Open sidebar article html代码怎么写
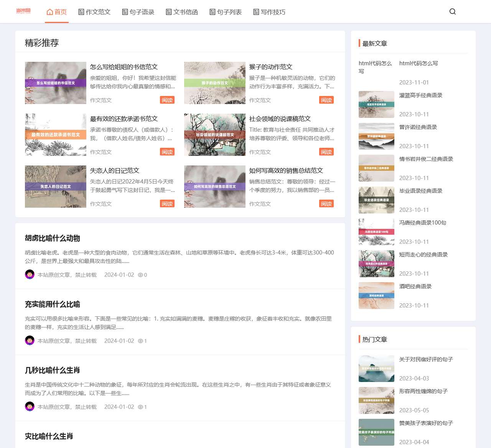 click(x=419, y=63)
